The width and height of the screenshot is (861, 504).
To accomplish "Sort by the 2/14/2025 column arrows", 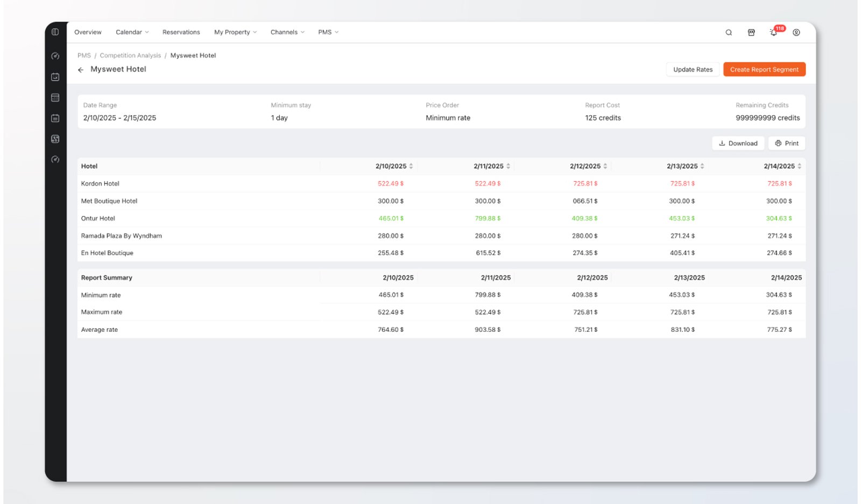I will click(x=800, y=166).
